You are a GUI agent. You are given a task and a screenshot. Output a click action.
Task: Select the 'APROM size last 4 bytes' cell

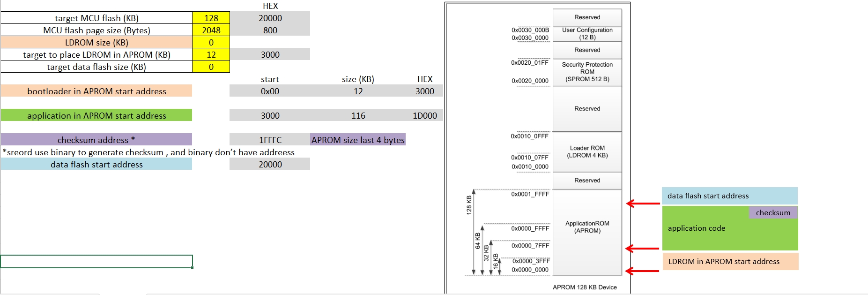[358, 140]
